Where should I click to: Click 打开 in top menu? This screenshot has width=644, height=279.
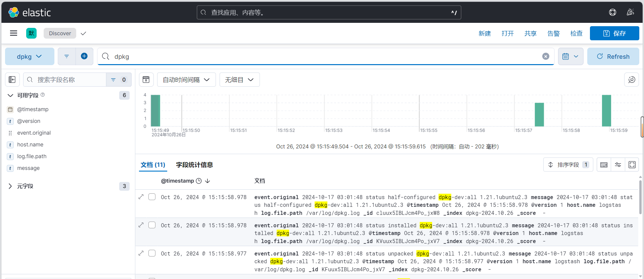(x=508, y=33)
